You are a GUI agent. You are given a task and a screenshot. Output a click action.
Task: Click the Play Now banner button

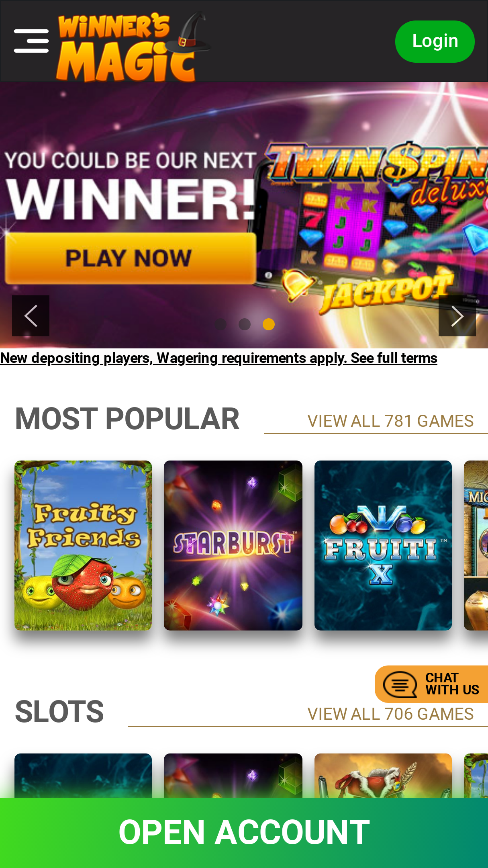(130, 258)
